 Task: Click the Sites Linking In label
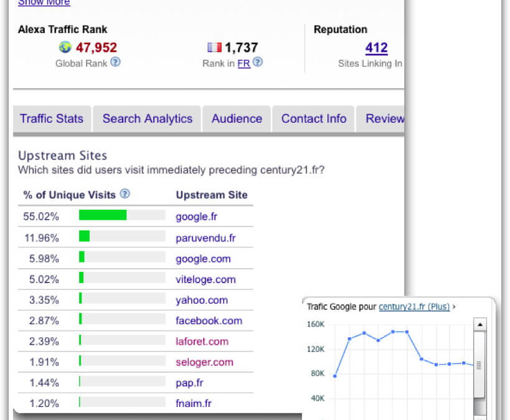370,63
